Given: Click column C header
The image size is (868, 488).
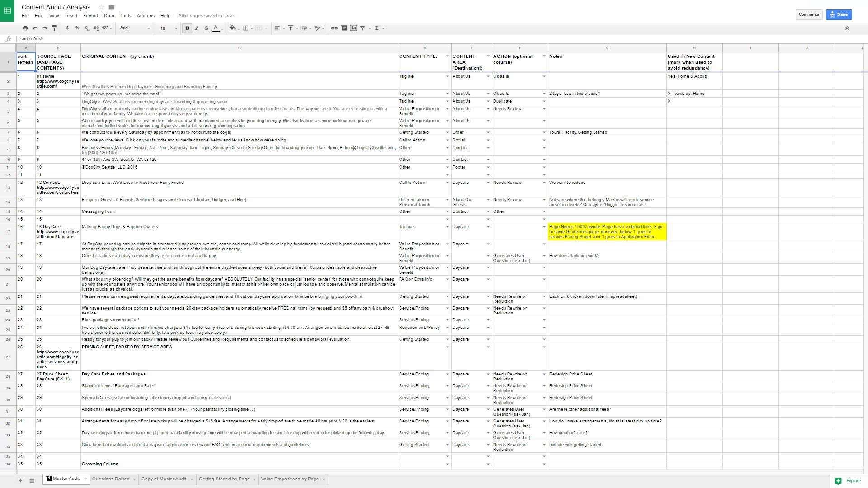Looking at the screenshot, I should 239,48.
